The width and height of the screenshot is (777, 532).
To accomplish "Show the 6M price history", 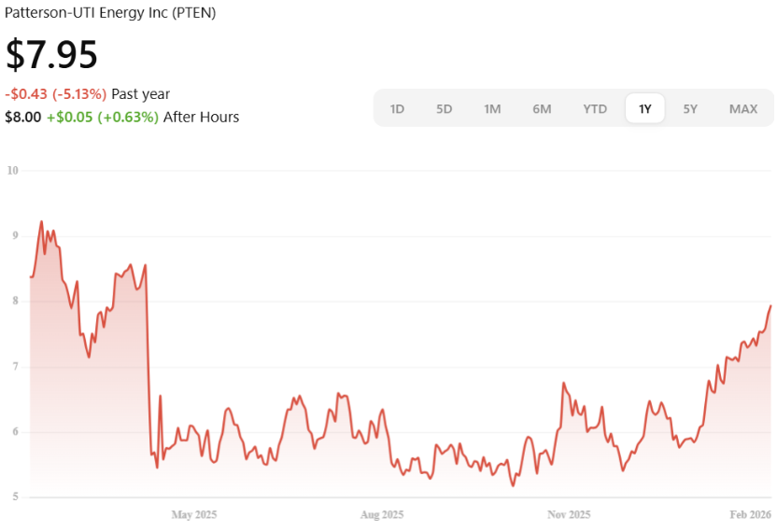I will point(542,108).
